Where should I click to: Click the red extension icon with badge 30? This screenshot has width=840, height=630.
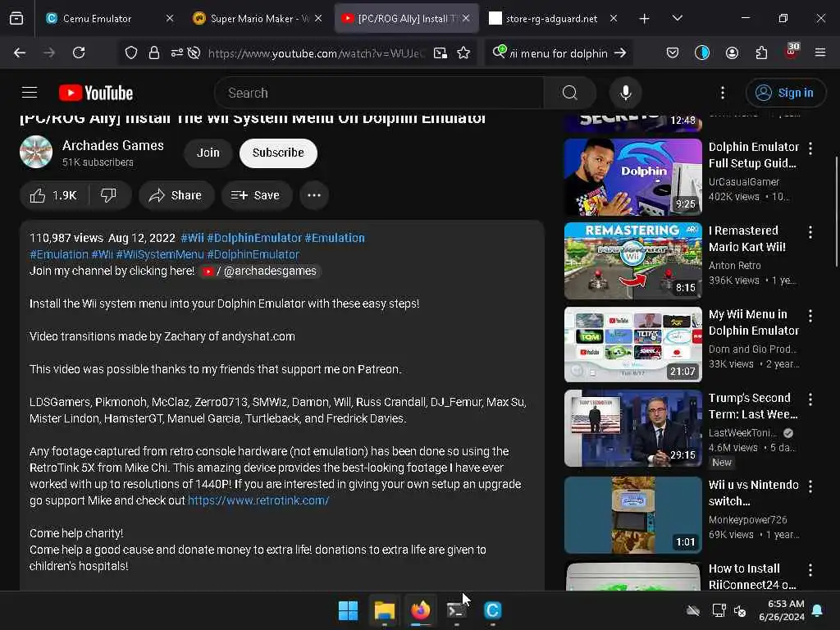(792, 52)
